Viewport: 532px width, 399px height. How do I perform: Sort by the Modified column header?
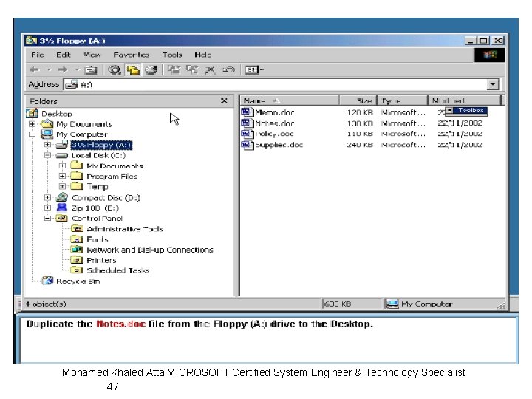click(465, 100)
